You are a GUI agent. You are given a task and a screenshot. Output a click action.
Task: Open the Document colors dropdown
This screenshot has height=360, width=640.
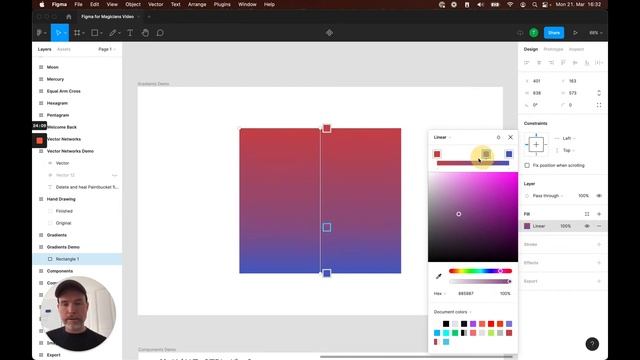[452, 312]
